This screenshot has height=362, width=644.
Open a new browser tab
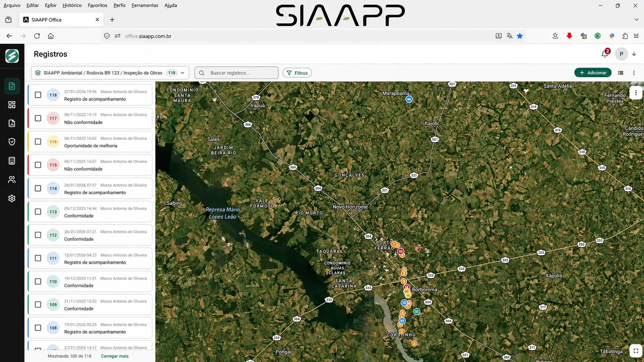112,20
